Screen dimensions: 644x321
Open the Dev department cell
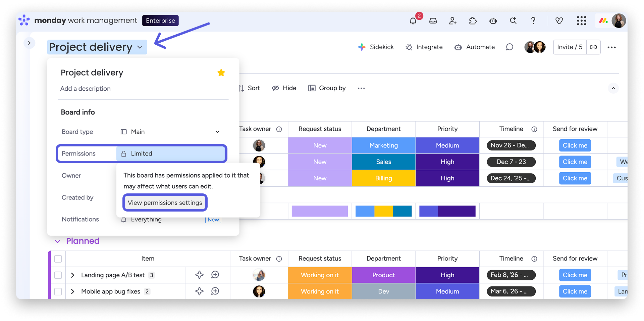pyautogui.click(x=384, y=291)
